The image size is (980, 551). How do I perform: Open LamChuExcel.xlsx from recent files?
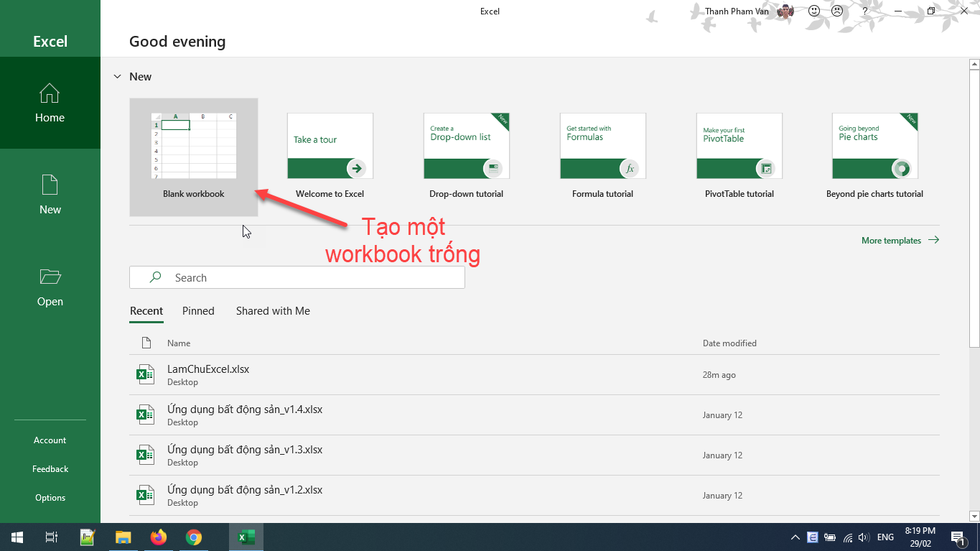[534, 375]
